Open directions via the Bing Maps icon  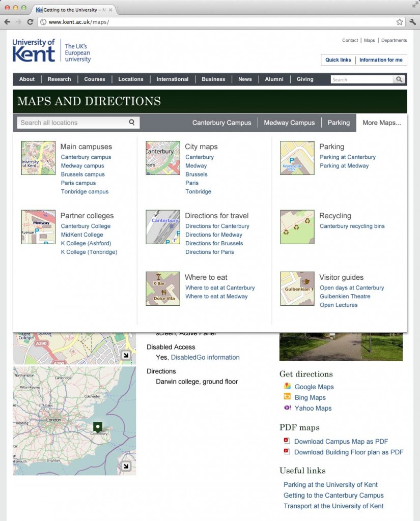(288, 397)
